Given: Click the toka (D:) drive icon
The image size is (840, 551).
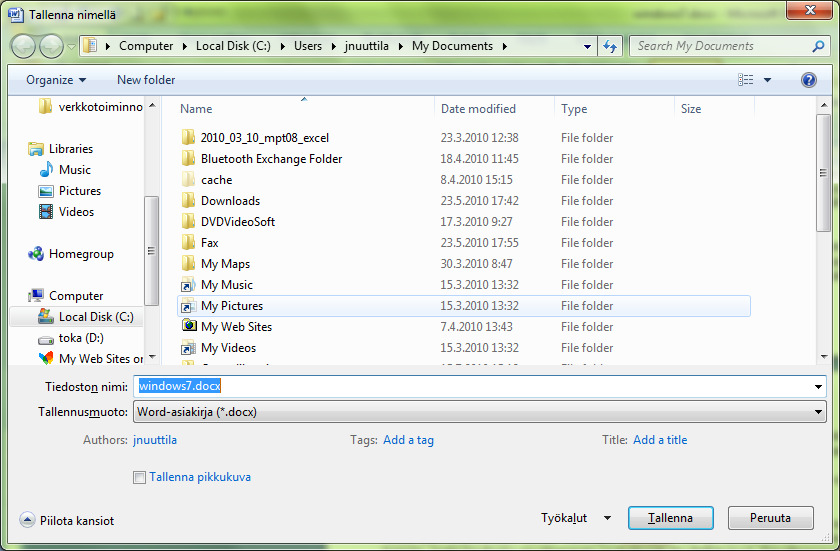Looking at the screenshot, I should coord(46,339).
